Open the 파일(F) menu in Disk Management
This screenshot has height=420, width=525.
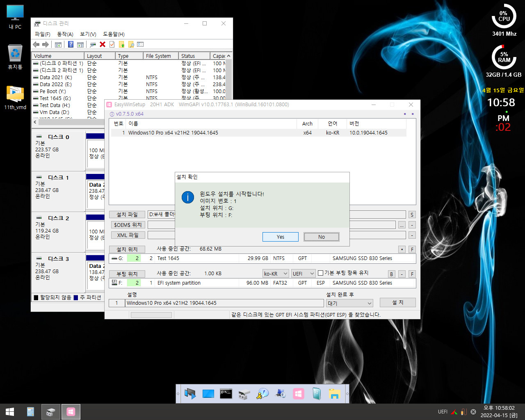pyautogui.click(x=42, y=34)
